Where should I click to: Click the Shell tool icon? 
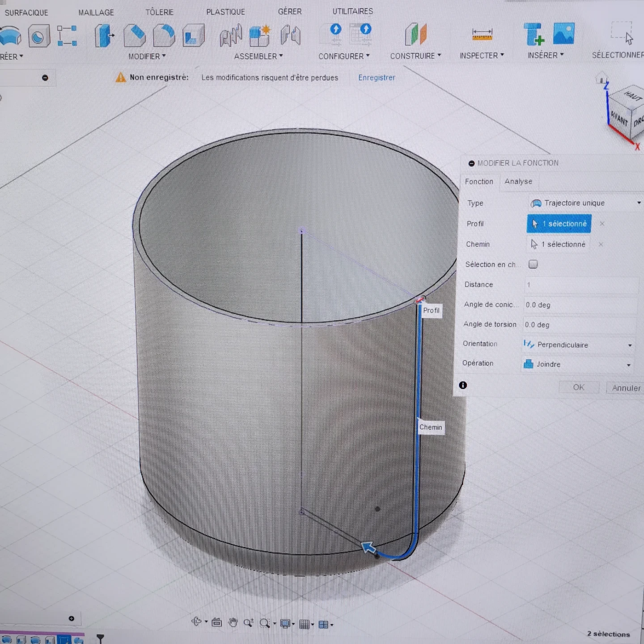pos(193,36)
